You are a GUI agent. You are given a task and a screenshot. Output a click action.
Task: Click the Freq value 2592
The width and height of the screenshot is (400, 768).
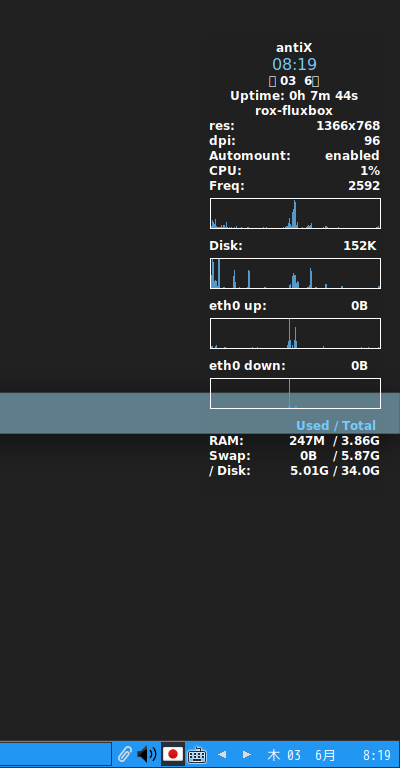tap(364, 186)
